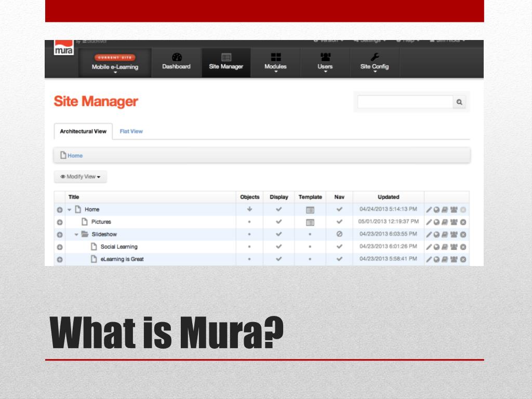Open the permissions icon for Home

[454, 210]
